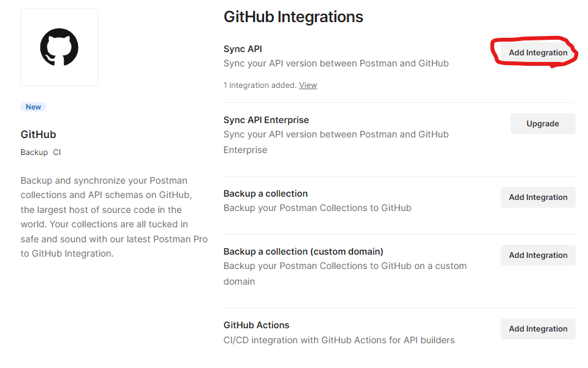Select the Sync API Enterprise title

coord(266,120)
